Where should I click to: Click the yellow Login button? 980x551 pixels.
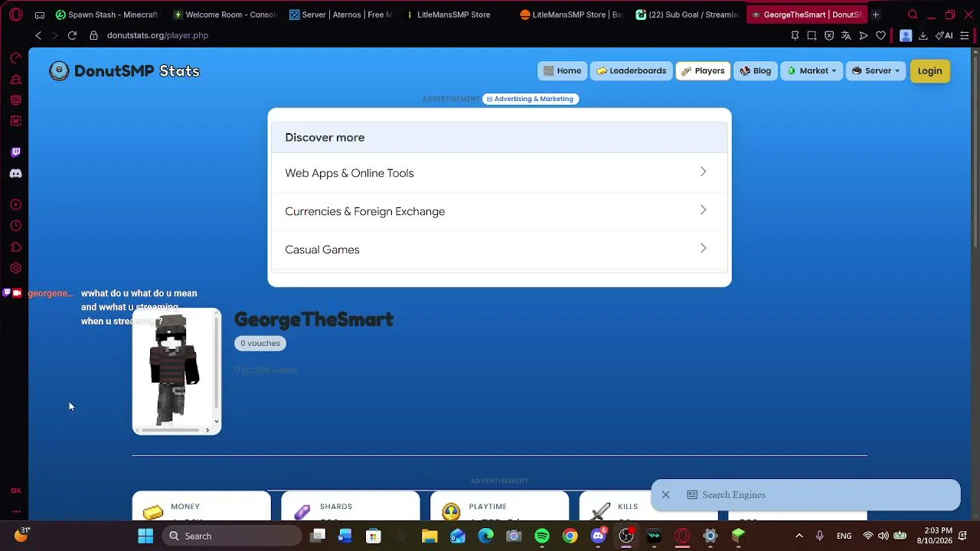pos(929,71)
